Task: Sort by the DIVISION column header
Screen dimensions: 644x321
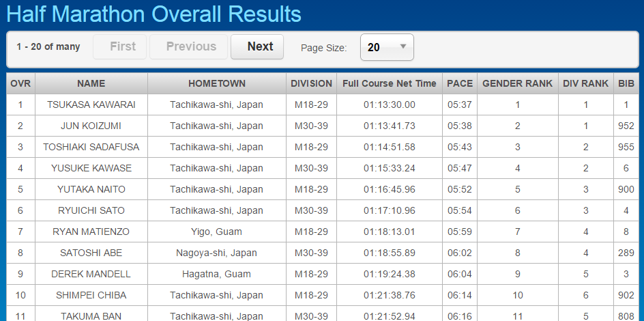Action: [311, 83]
